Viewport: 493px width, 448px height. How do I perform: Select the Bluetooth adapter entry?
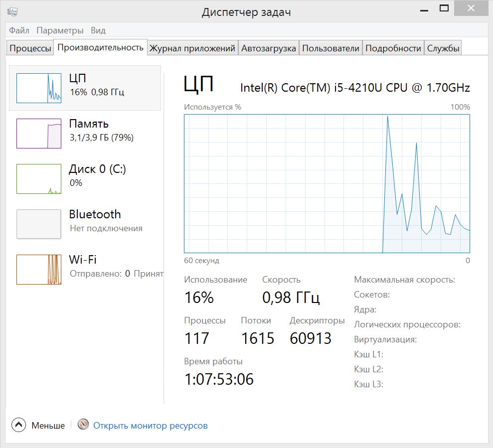95,215
